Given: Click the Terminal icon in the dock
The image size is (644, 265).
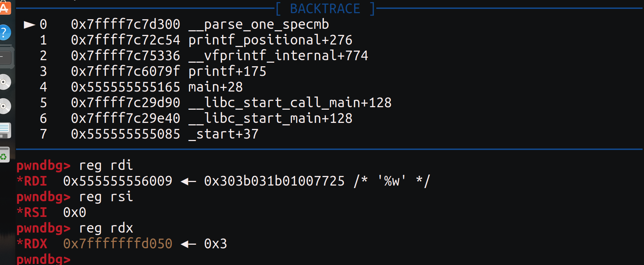Looking at the screenshot, I should pos(6,58).
